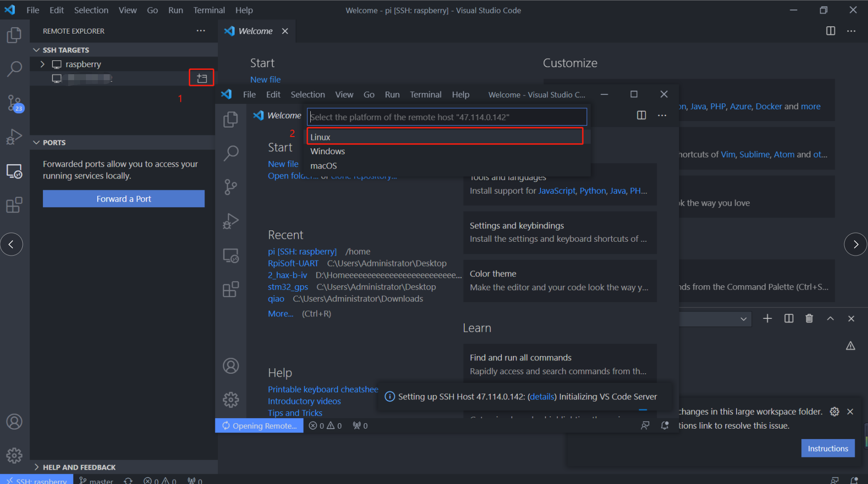This screenshot has height=484, width=868.
Task: Open Source Control with the 23 badge
Action: pos(14,103)
